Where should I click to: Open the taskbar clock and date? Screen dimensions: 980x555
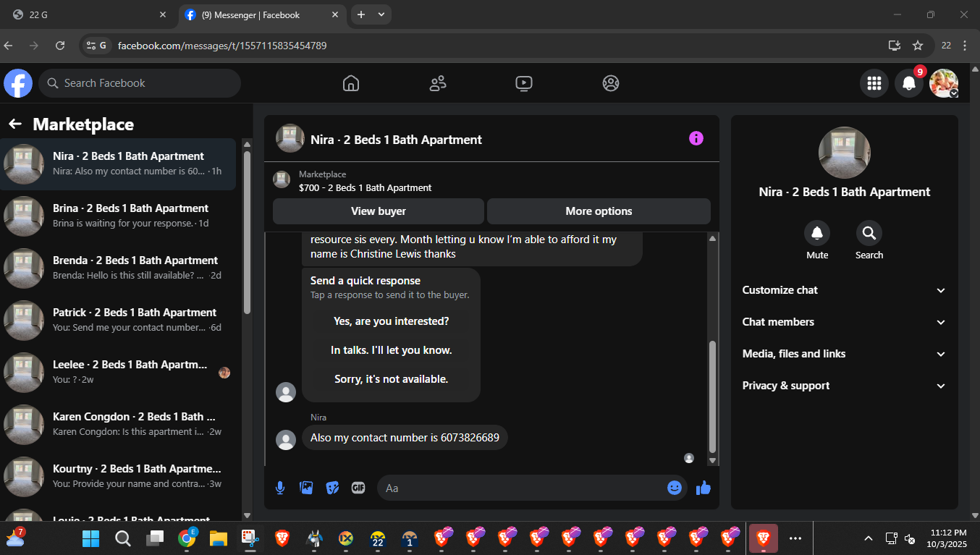[x=948, y=538]
